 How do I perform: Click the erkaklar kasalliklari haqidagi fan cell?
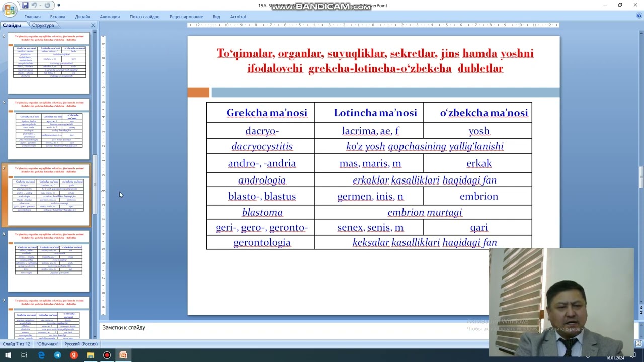pyautogui.click(x=424, y=180)
